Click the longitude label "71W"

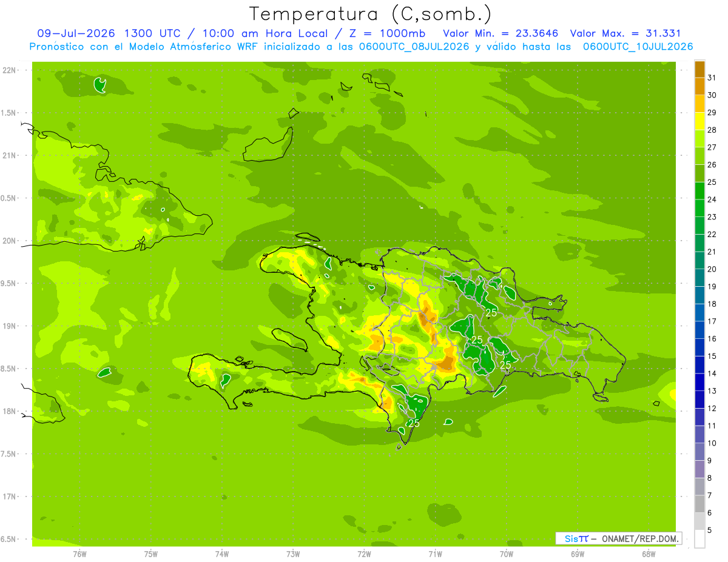(435, 554)
